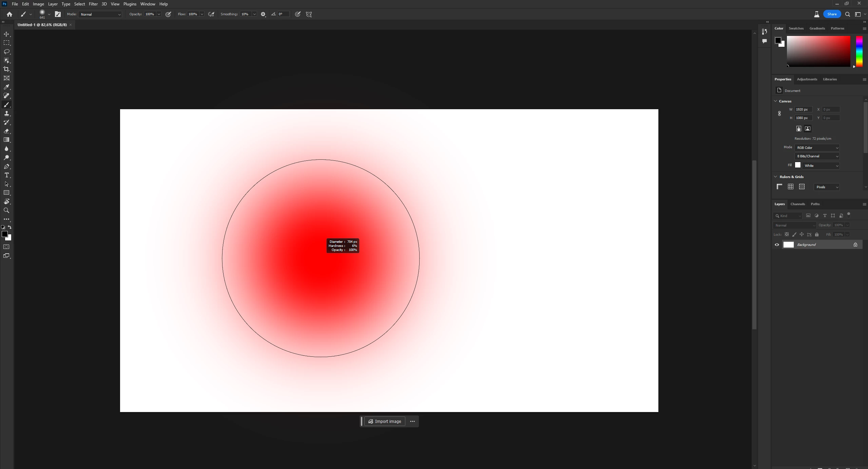This screenshot has width=868, height=469.
Task: Select the Eyedropper tool
Action: pyautogui.click(x=6, y=87)
